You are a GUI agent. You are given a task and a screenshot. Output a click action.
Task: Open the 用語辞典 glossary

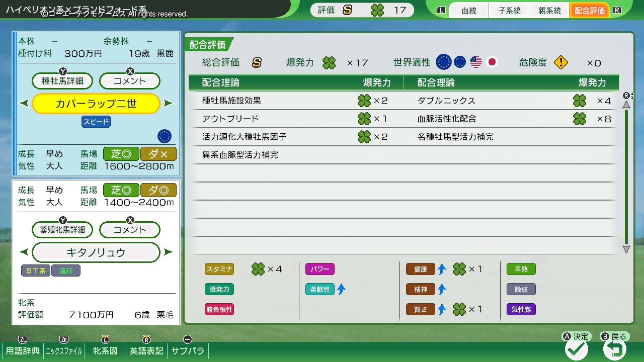[23, 350]
